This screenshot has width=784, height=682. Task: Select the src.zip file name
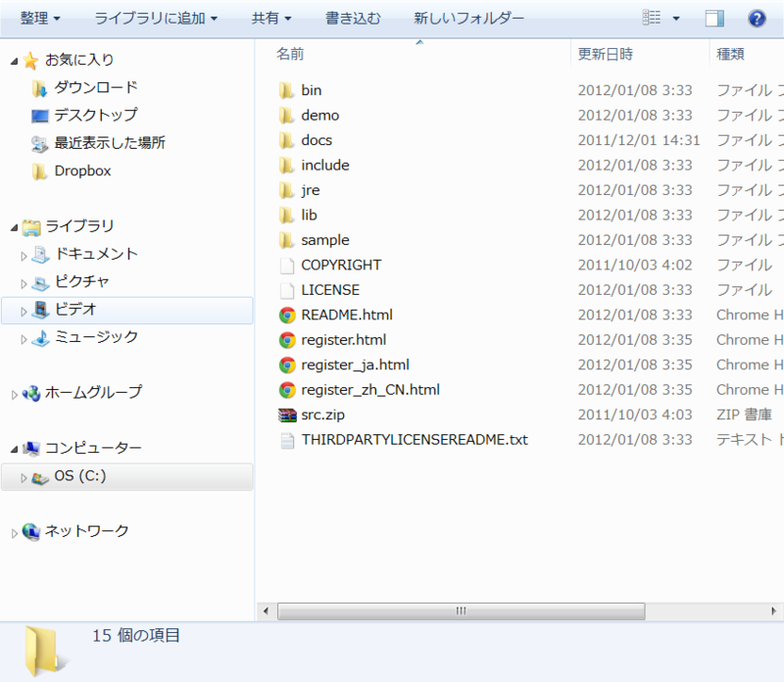[x=323, y=414]
